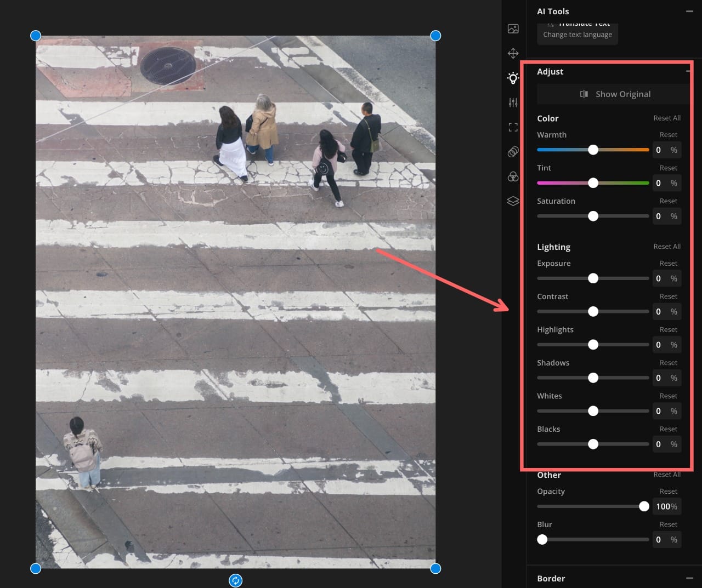Click the rotate handle below the image
This screenshot has height=588, width=702.
235,580
